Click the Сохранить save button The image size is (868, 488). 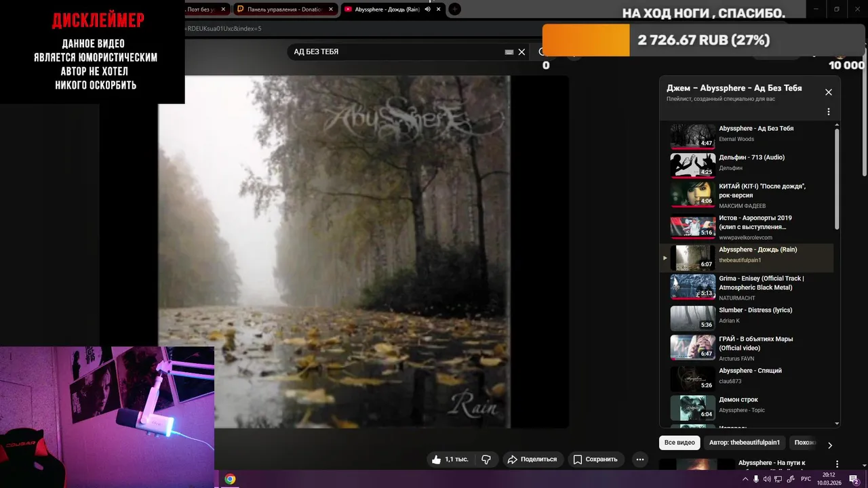click(595, 460)
